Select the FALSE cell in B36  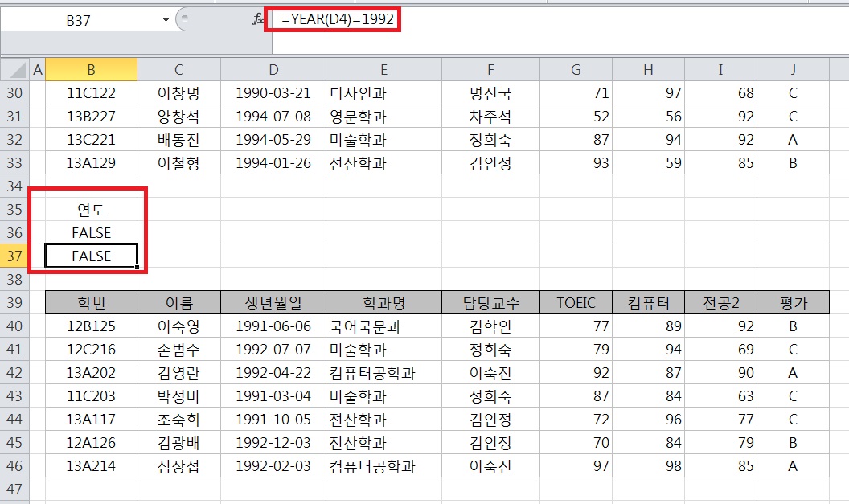[91, 233]
